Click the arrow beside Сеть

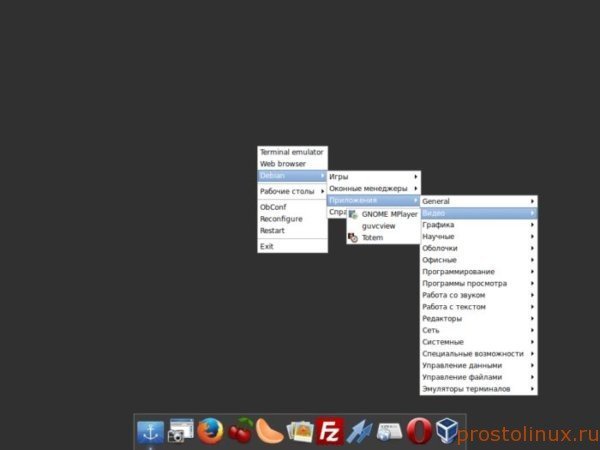click(x=532, y=330)
